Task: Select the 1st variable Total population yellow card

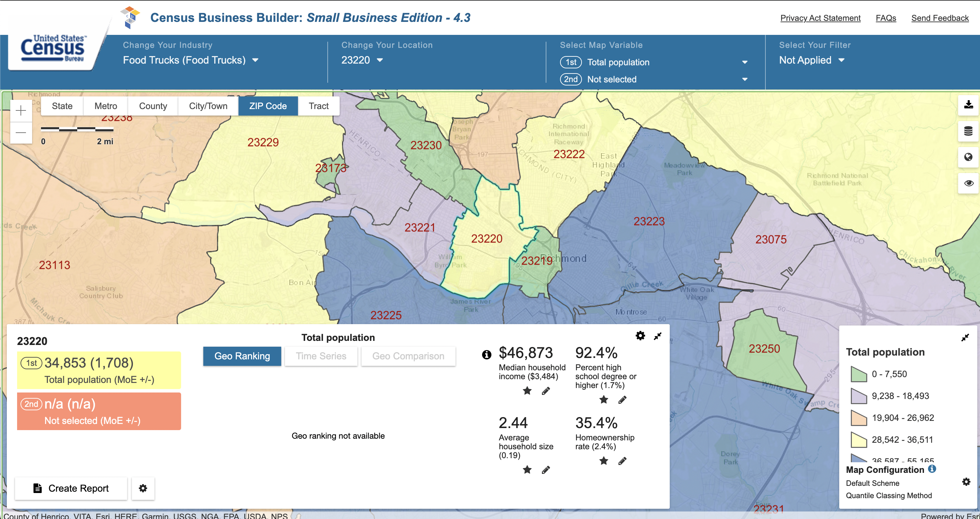Action: [99, 371]
